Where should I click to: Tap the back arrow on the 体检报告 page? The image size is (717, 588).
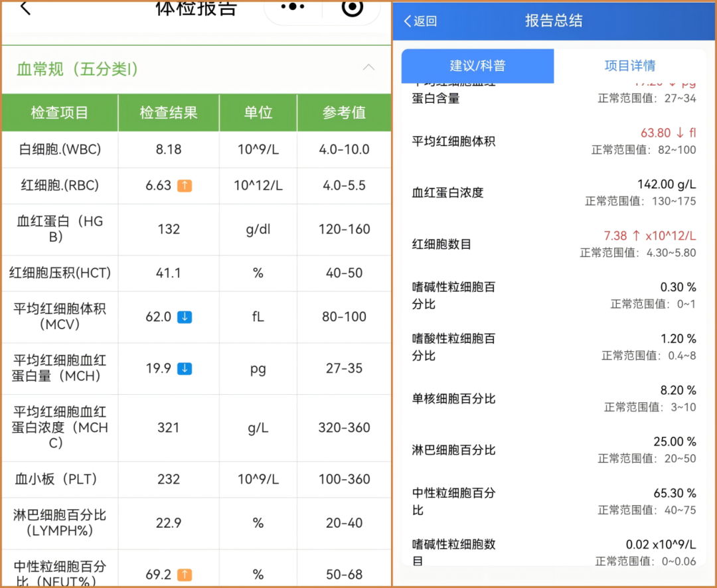pyautogui.click(x=25, y=9)
